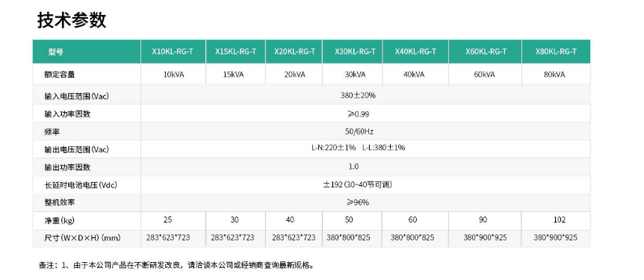Select the 输入功率因数 row label
This screenshot has height=280, width=644.
tap(67, 114)
